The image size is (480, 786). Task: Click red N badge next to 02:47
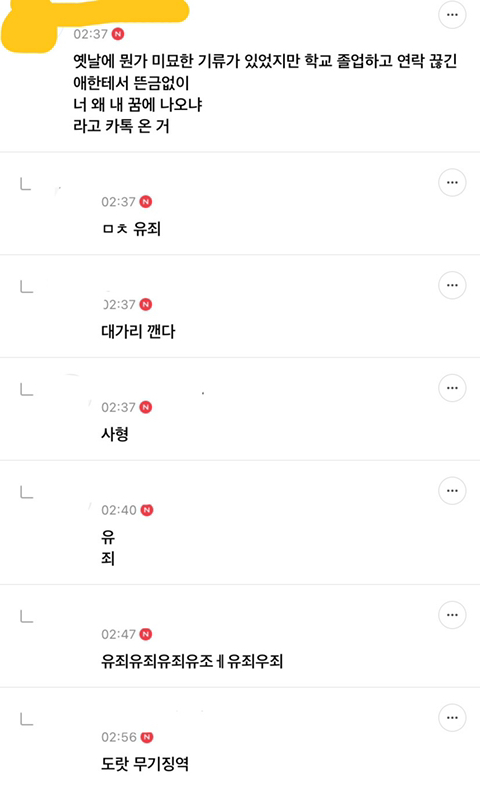point(146,635)
